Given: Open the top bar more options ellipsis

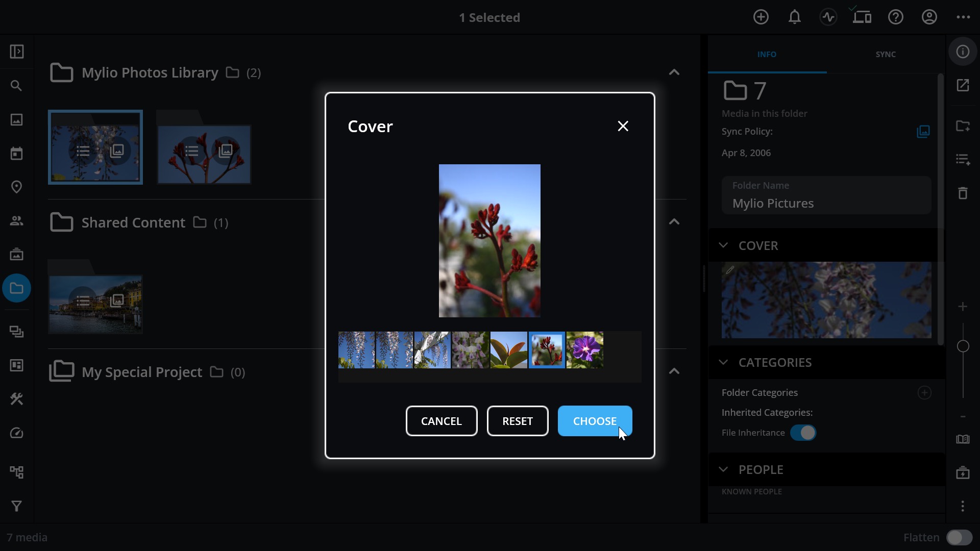Looking at the screenshot, I should click(963, 17).
